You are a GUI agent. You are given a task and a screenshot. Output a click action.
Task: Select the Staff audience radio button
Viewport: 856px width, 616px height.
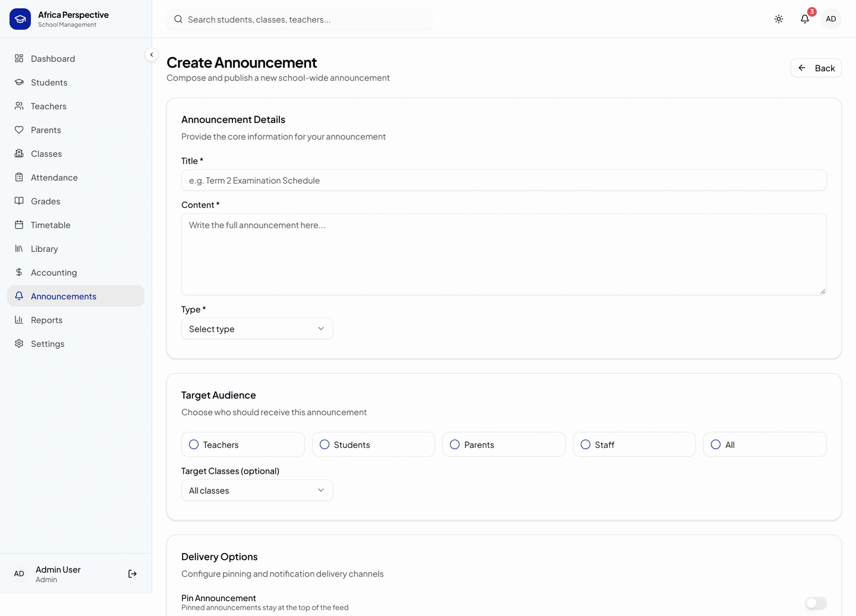point(586,444)
